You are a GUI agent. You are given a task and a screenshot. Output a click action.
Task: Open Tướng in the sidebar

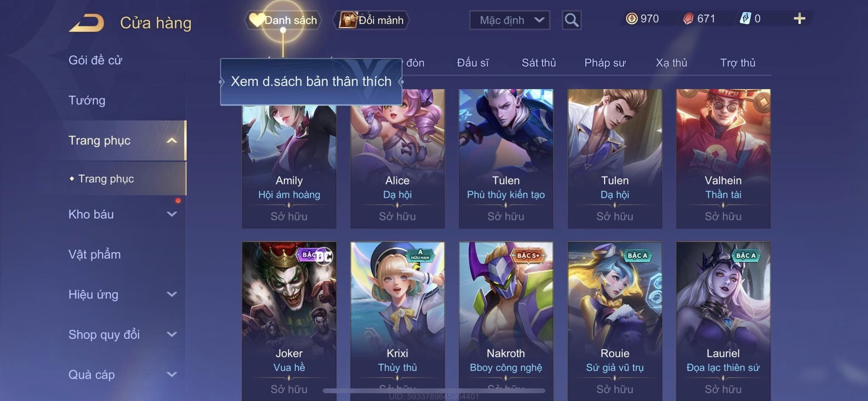87,100
